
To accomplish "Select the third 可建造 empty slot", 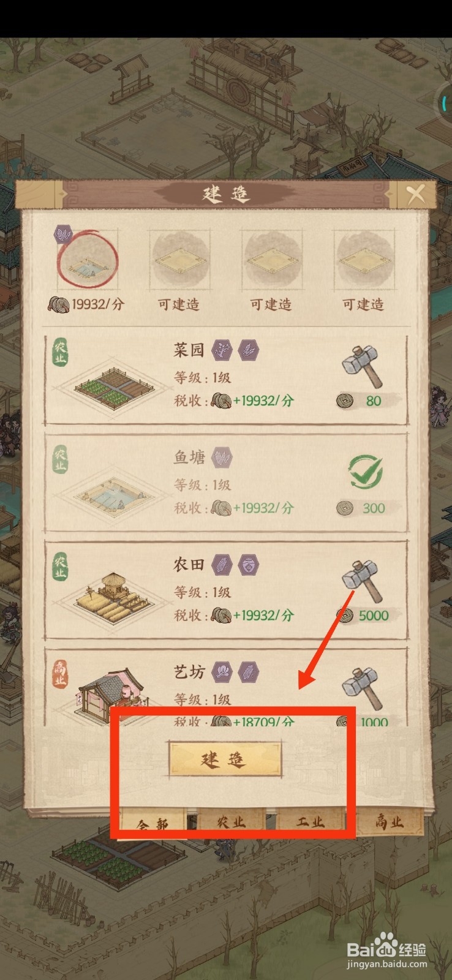I will point(271,260).
